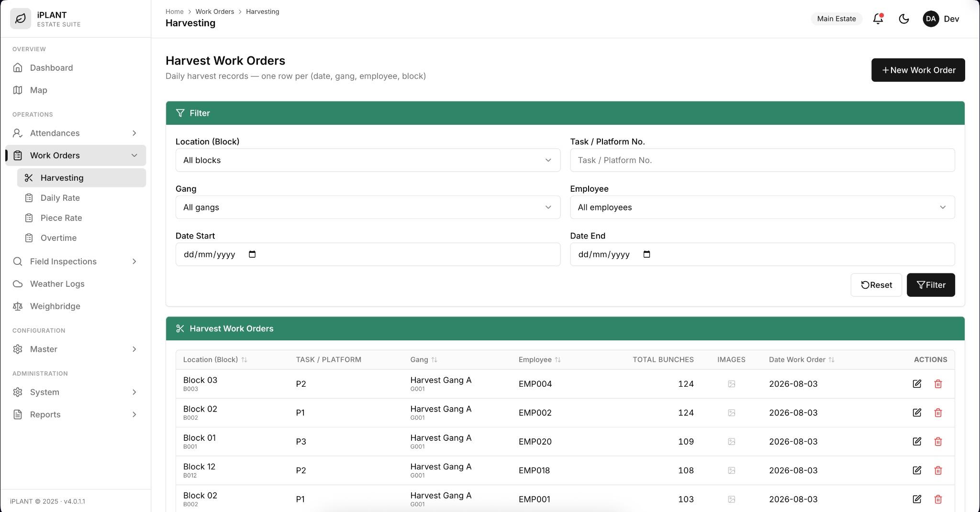Edit the EMP020 Block 01 row
This screenshot has height=512, width=980.
tap(916, 441)
